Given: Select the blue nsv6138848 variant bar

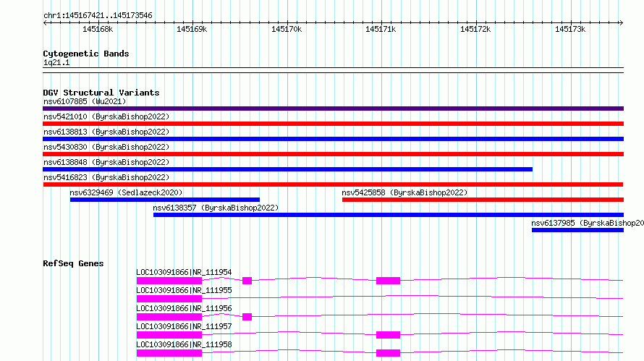Looking at the screenshot, I should point(287,169).
